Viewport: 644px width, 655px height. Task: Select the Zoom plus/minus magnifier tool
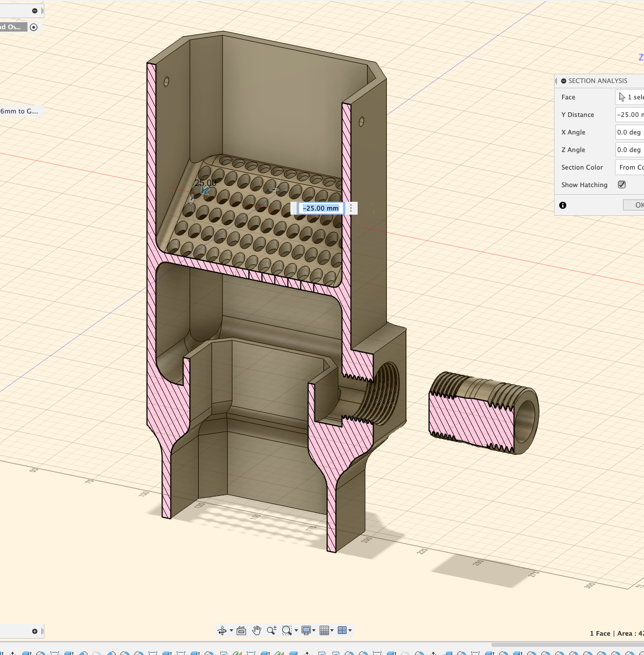click(271, 630)
